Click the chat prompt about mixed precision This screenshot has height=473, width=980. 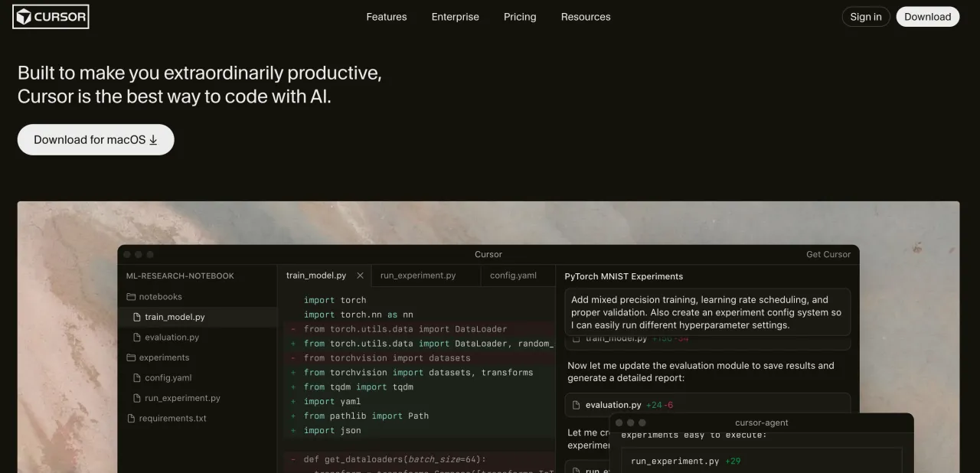(x=707, y=312)
